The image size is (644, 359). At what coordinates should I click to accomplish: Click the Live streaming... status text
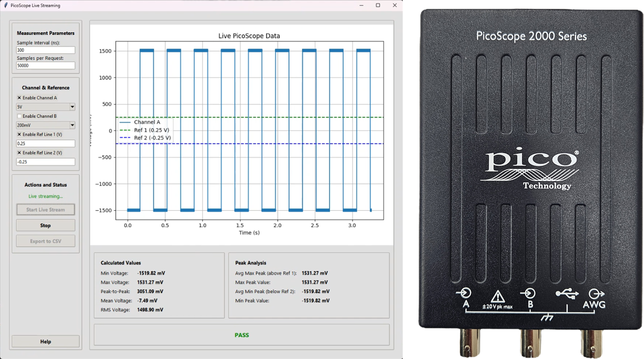click(45, 196)
